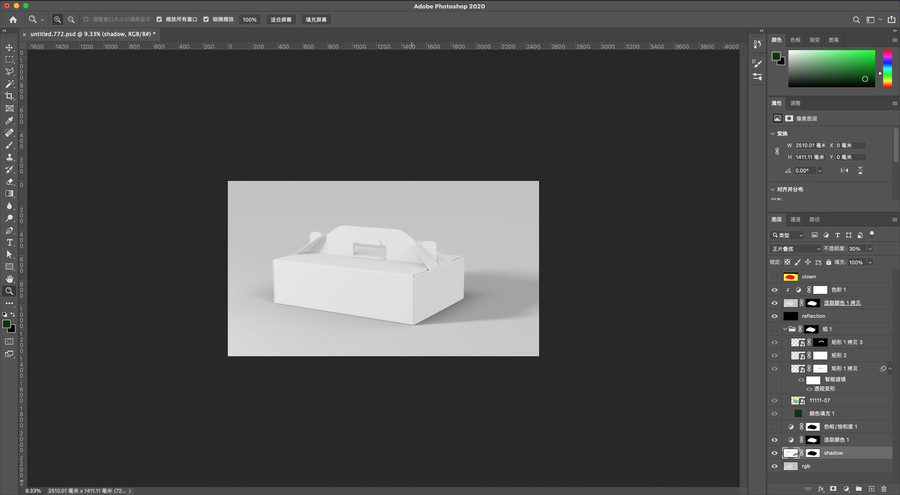Open the rotation angle dropdown
Viewport: 900px width, 495px height.
pos(820,171)
